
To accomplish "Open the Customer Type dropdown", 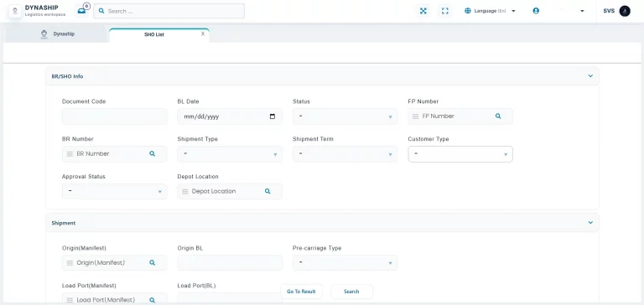I will pos(460,154).
